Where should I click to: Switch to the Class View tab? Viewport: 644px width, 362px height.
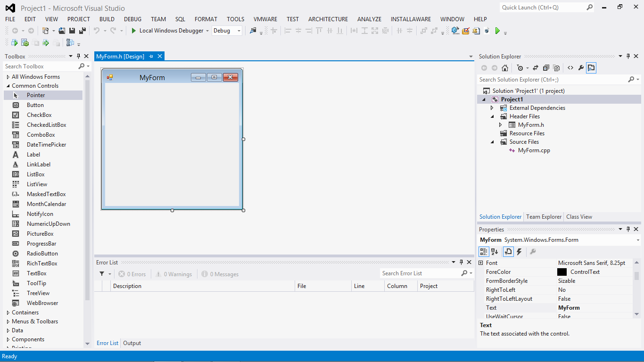pyautogui.click(x=579, y=217)
